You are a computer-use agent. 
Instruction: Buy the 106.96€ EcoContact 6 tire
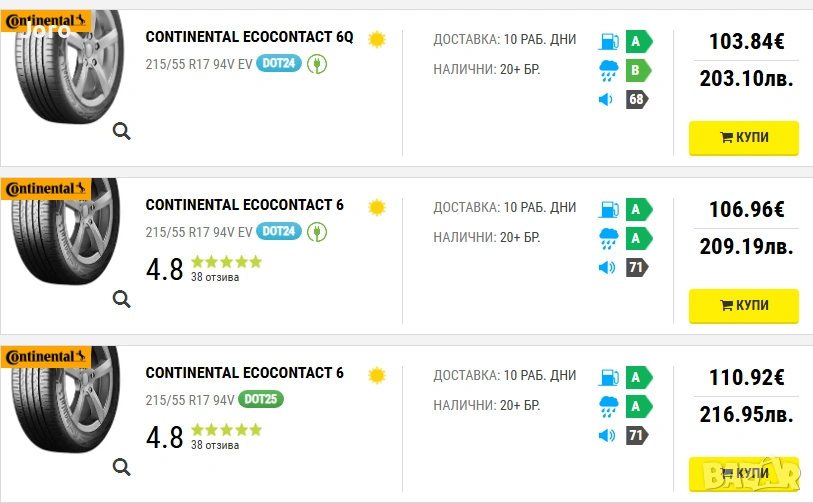(743, 305)
